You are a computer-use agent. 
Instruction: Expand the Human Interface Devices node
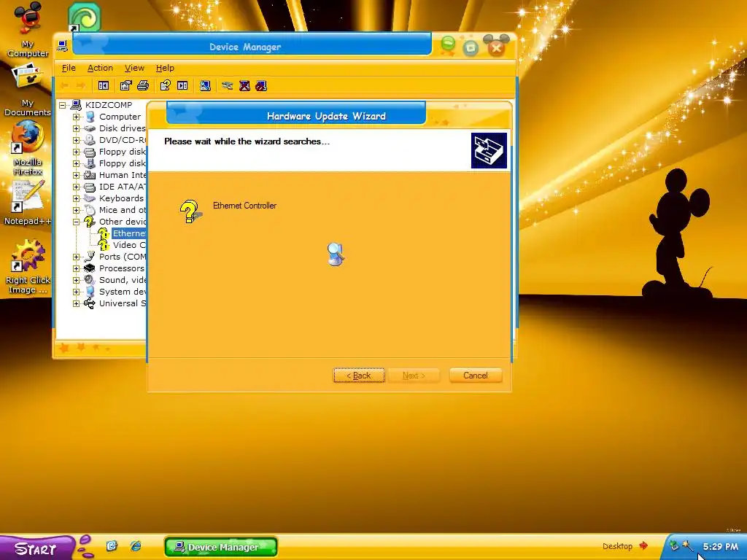coord(76,175)
